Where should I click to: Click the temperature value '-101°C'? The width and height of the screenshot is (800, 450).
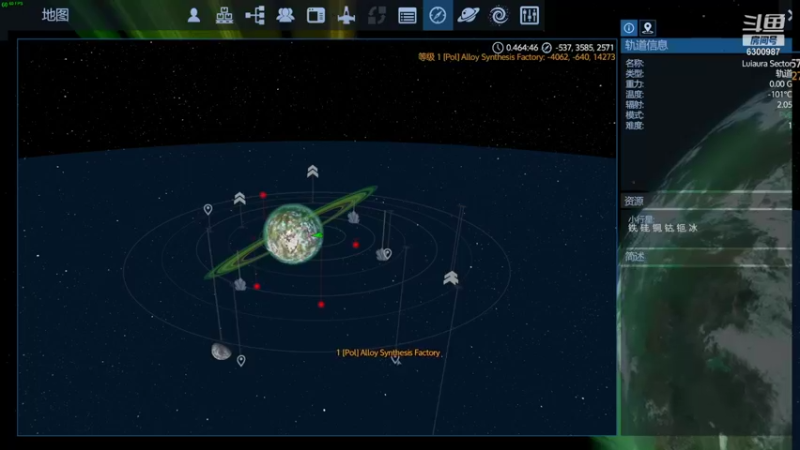point(780,94)
